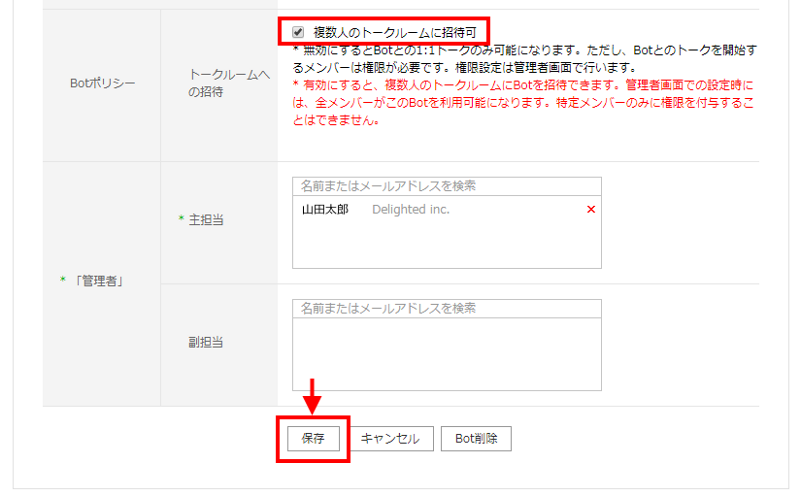
Task: Click the Delighted inc. company name
Action: coord(410,210)
